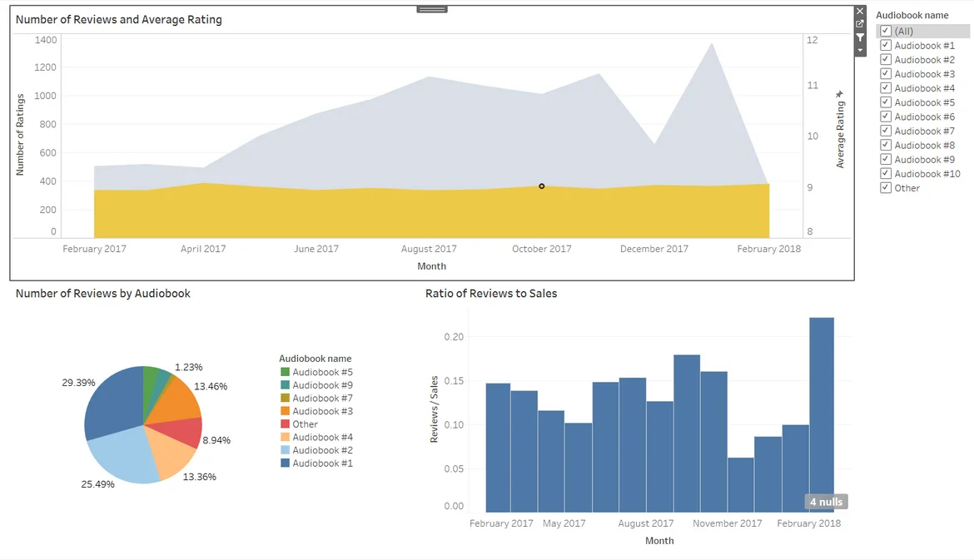Select the 25.49% light blue pie slice
This screenshot has width=974, height=560.
pyautogui.click(x=123, y=455)
